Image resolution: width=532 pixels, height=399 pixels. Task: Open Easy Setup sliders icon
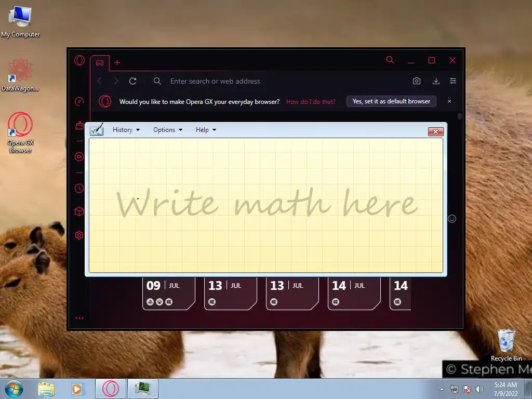pyautogui.click(x=453, y=81)
